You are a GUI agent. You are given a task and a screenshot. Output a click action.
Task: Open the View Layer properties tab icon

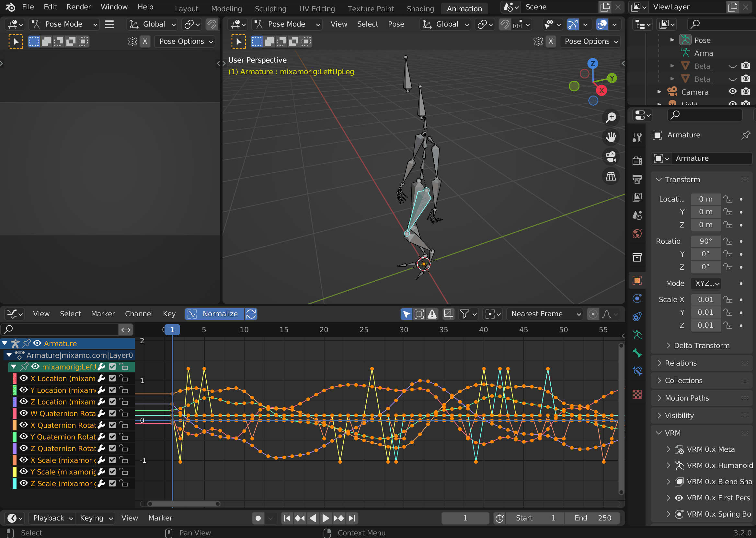(x=637, y=197)
